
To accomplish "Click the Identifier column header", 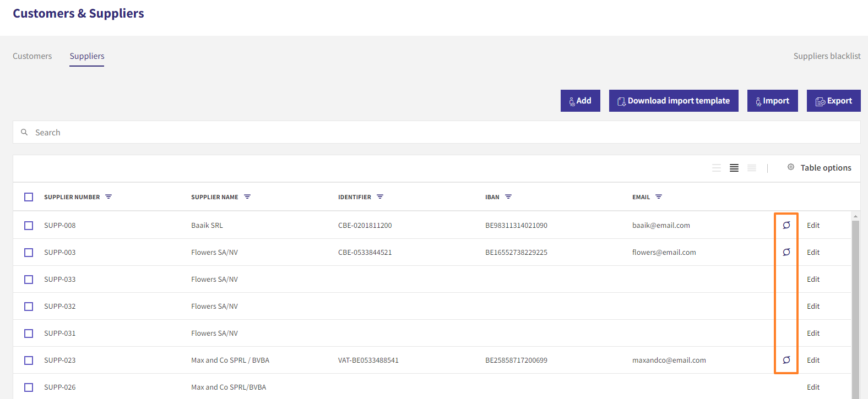I will pyautogui.click(x=355, y=197).
